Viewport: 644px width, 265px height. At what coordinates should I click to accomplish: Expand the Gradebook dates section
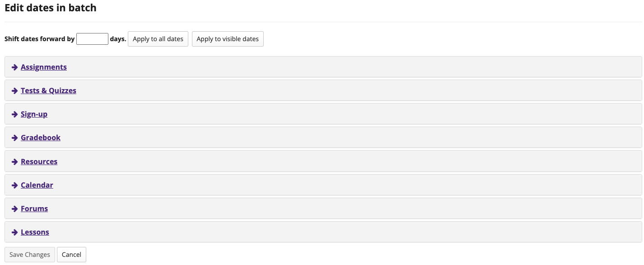(41, 137)
